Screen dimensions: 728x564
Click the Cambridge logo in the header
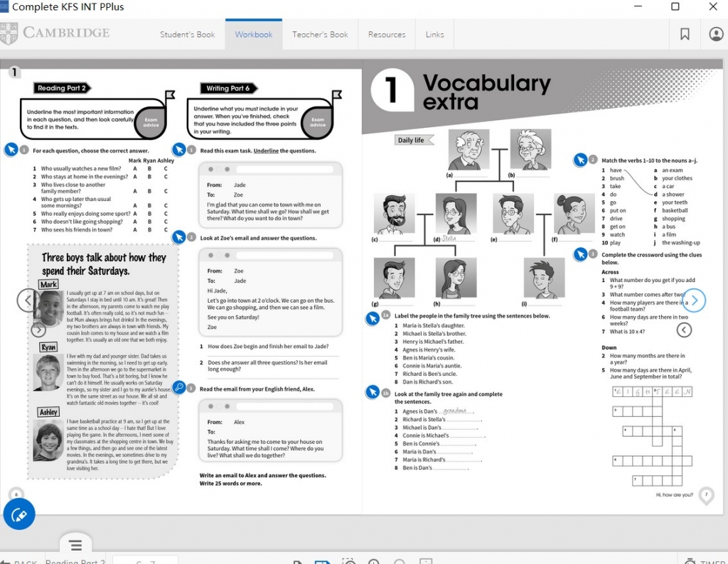click(55, 33)
